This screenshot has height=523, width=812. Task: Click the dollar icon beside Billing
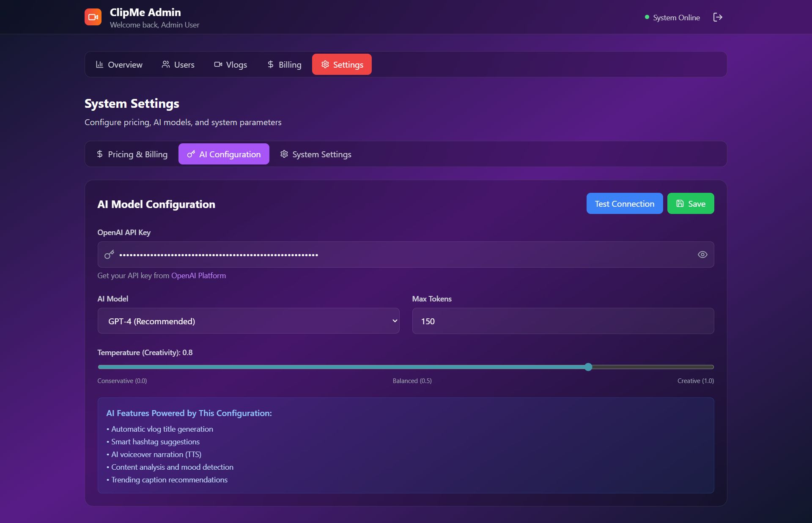(x=271, y=64)
